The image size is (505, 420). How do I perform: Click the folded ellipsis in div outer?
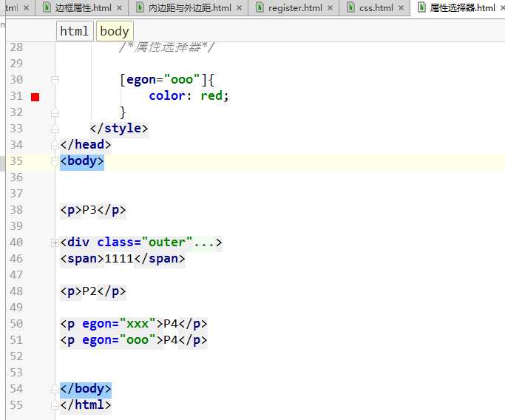(x=204, y=243)
